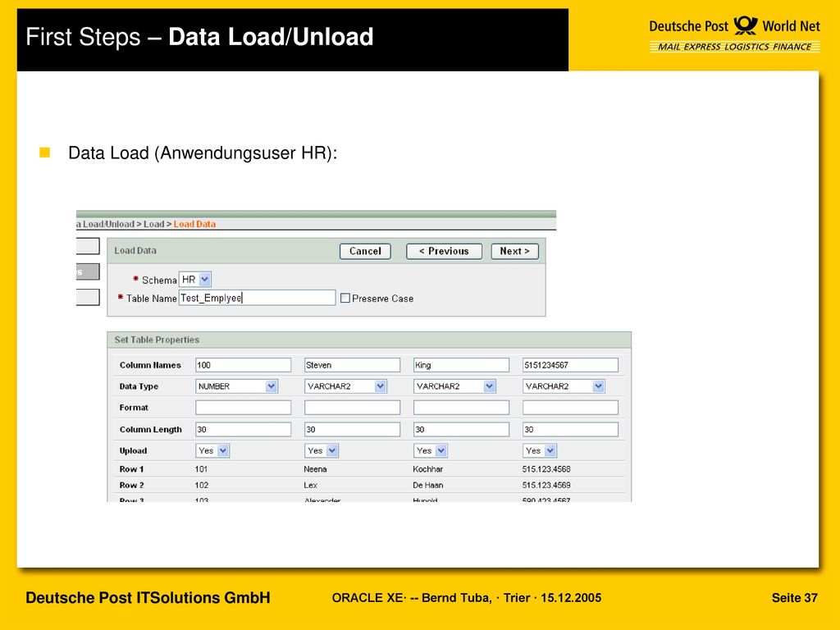Open Upload Yes dropdown in King column
The width and height of the screenshot is (840, 630).
[431, 450]
